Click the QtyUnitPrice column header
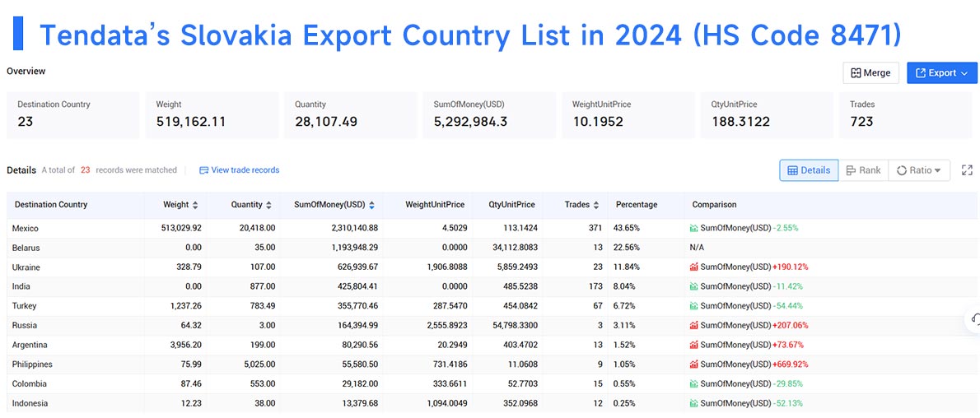Image resolution: width=980 pixels, height=418 pixels. 512,205
